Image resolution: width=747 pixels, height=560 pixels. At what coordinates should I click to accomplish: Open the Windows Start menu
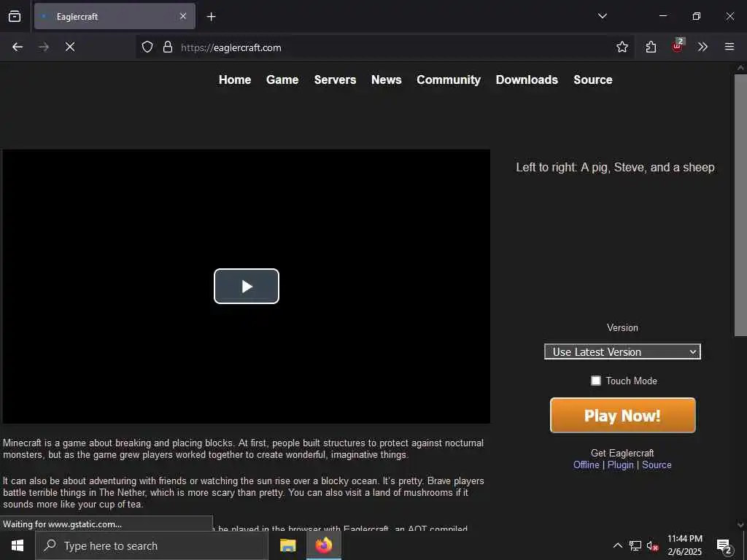[18, 545]
